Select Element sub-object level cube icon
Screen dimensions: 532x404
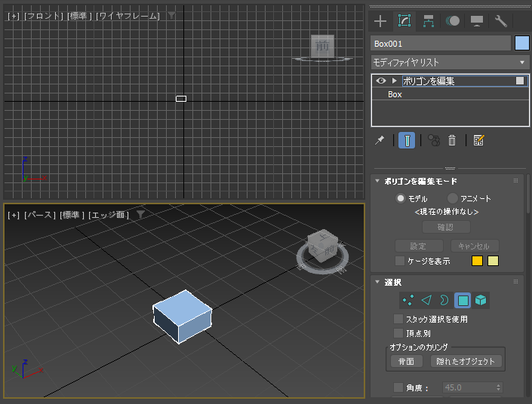click(x=481, y=300)
